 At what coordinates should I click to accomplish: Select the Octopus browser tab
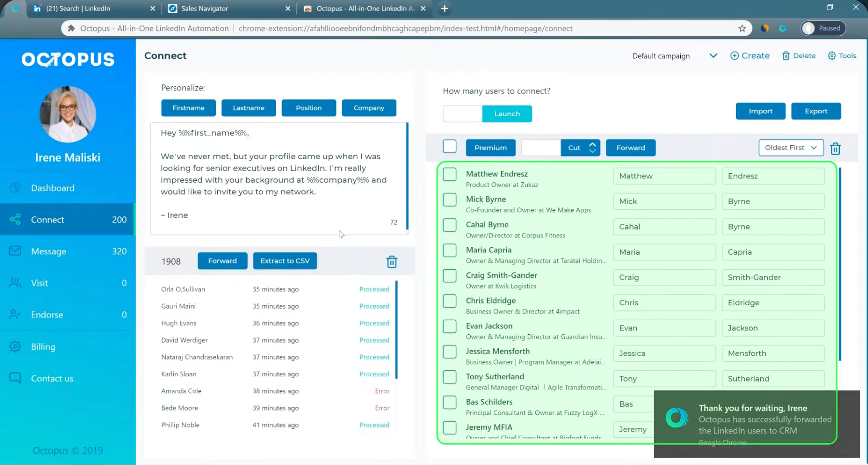(x=364, y=8)
